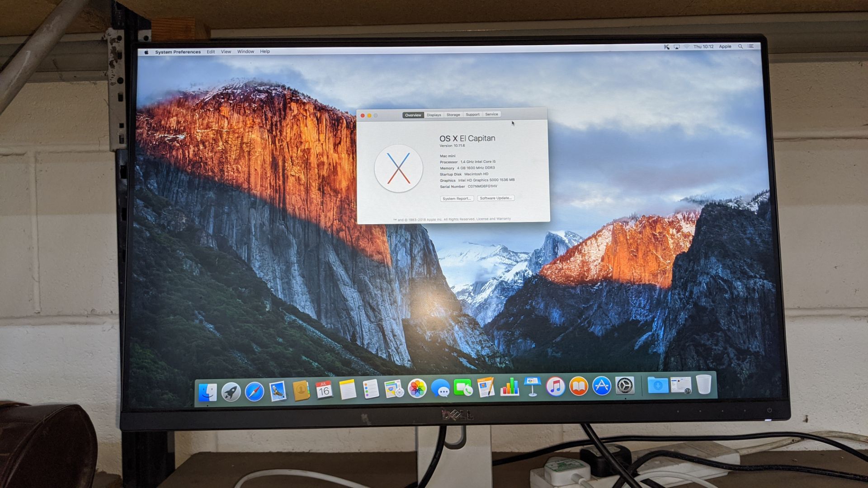868x488 pixels.
Task: Click the AirPlay display icon in menu bar
Action: 677,47
